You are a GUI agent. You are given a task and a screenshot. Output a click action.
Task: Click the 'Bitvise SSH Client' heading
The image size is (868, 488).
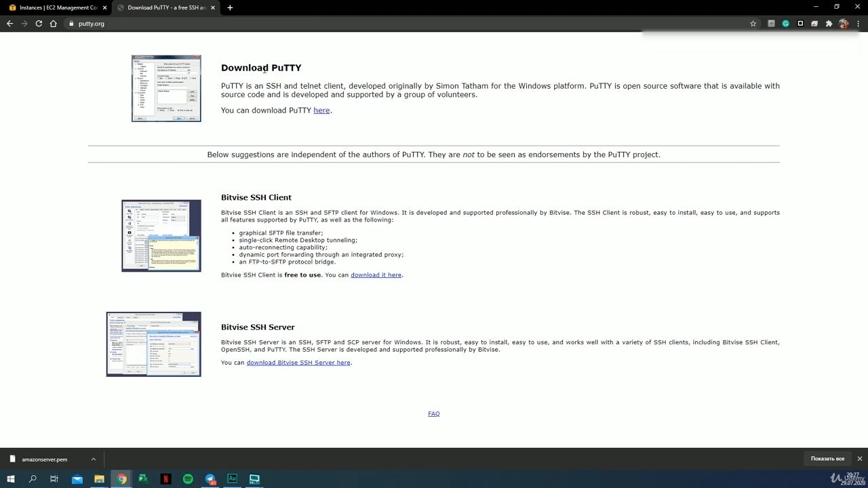click(x=256, y=197)
